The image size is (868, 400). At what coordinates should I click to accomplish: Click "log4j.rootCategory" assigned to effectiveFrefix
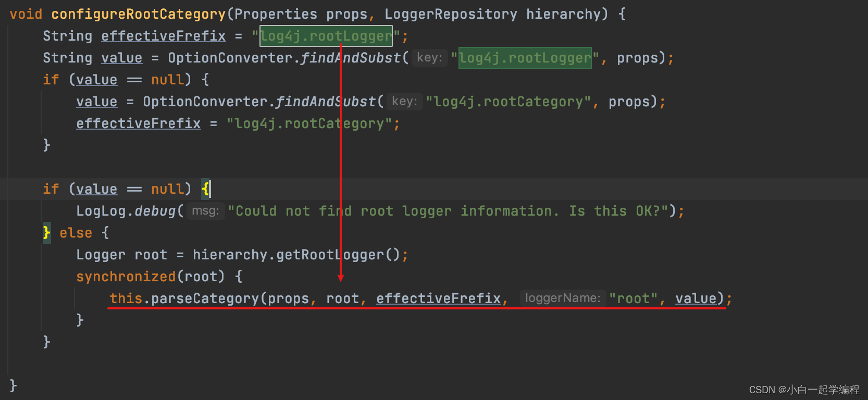pyautogui.click(x=309, y=123)
